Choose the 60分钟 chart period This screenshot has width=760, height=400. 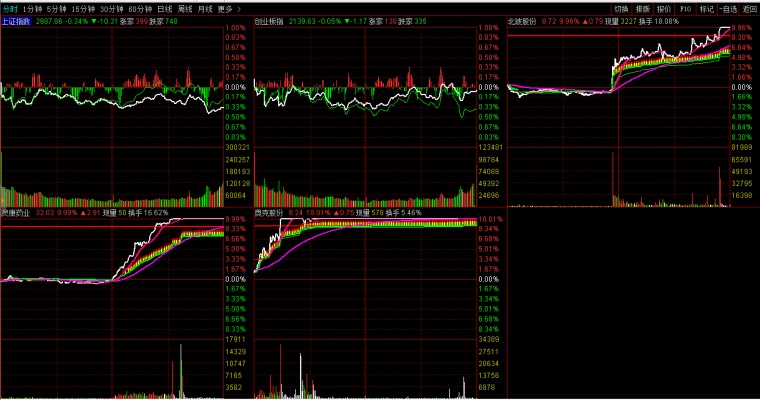coord(142,9)
